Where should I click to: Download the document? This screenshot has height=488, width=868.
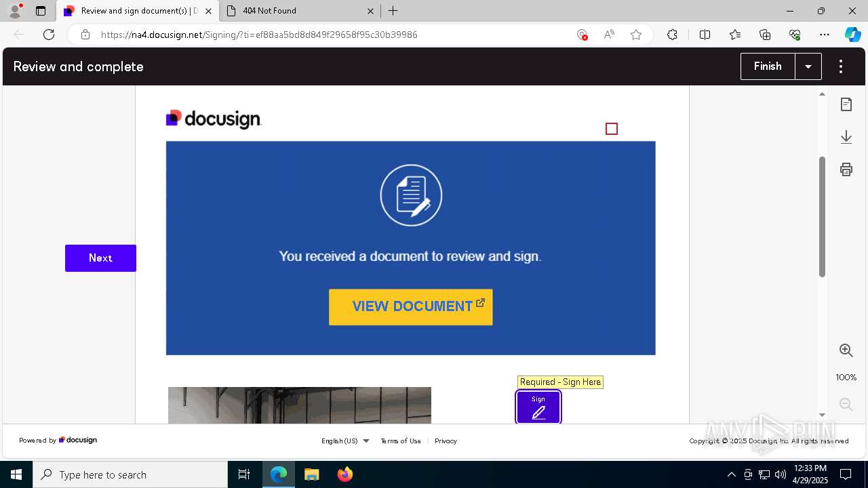tap(846, 137)
